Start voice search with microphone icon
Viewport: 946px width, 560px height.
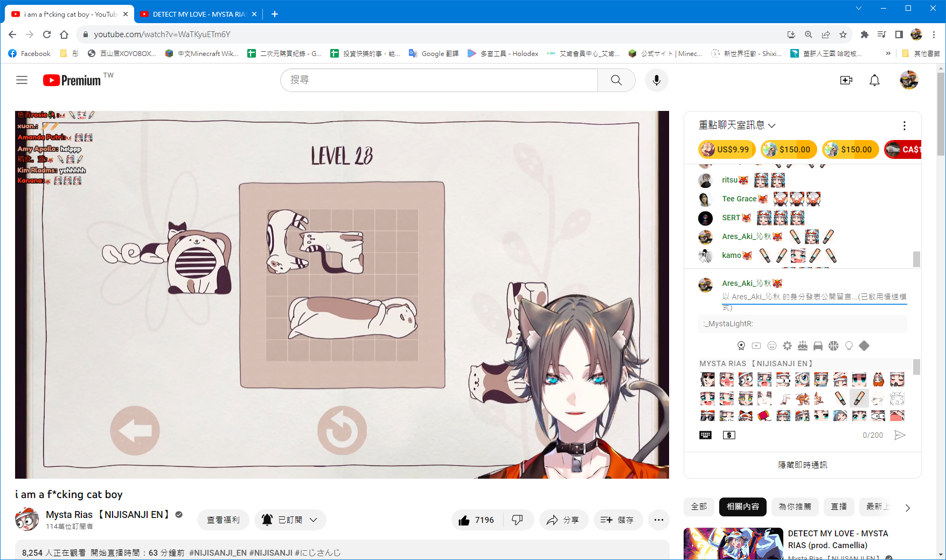point(656,80)
